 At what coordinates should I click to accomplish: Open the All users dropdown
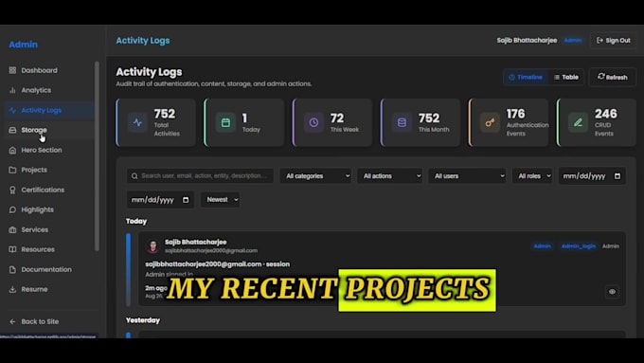[x=468, y=176]
